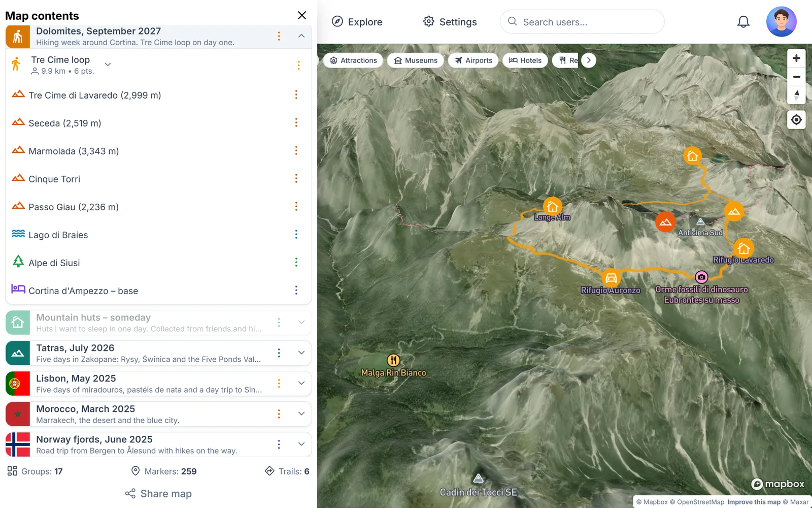
Task: Open options for Alpe di Siusi
Action: coord(296,263)
